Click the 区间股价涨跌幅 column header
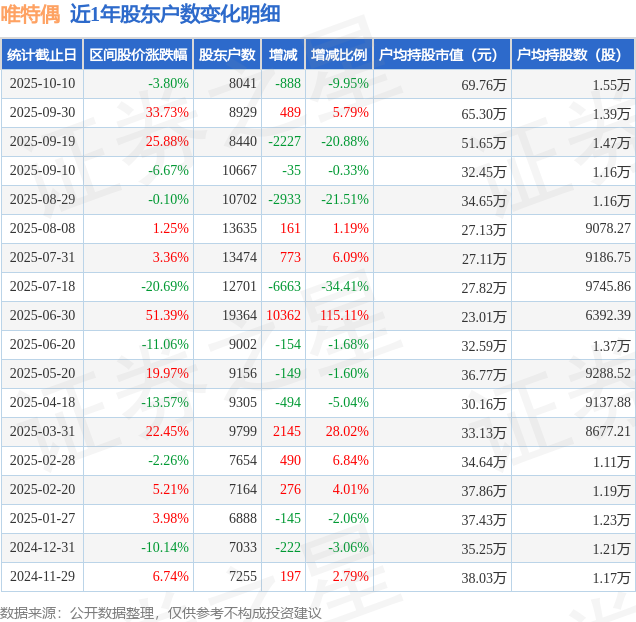The image size is (636, 622). point(137,55)
